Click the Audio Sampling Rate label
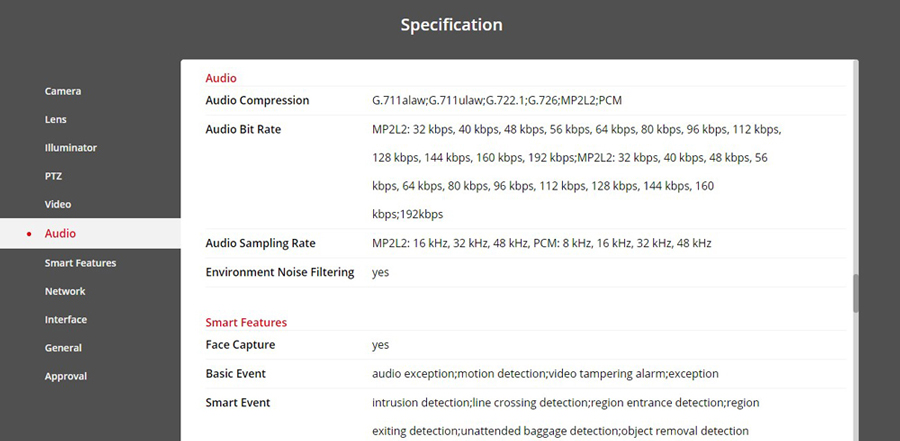This screenshot has height=441, width=900. click(260, 243)
